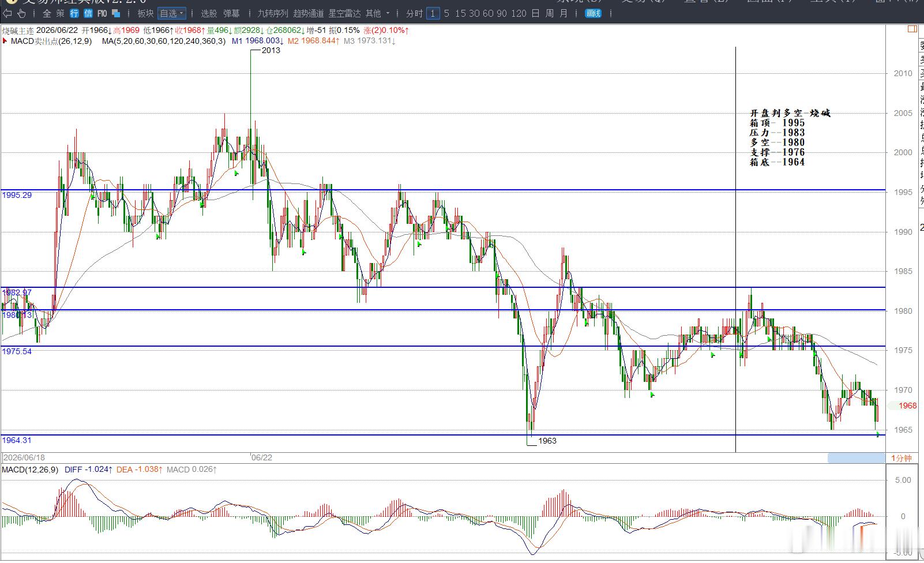Click the M2 1968.844 moving average value
The height and width of the screenshot is (563, 924).
313,41
